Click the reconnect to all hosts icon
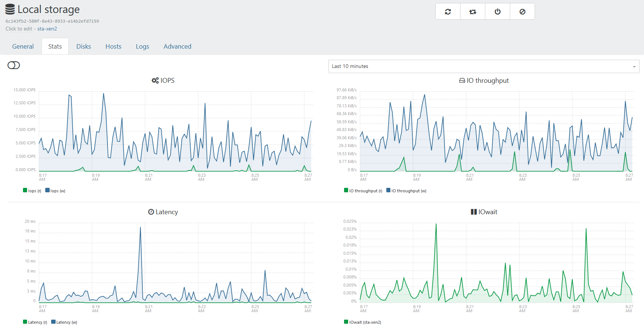 pyautogui.click(x=473, y=12)
